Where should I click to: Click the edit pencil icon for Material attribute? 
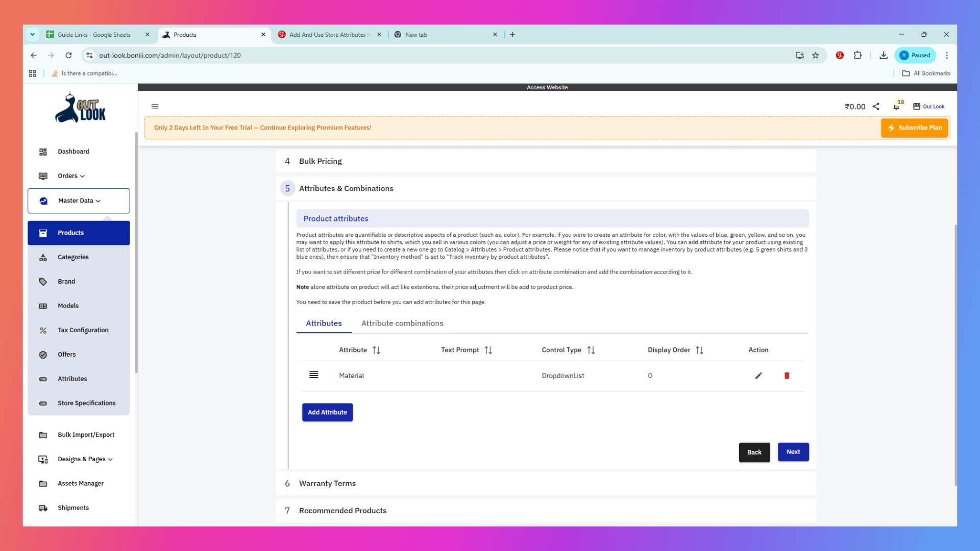[758, 375]
